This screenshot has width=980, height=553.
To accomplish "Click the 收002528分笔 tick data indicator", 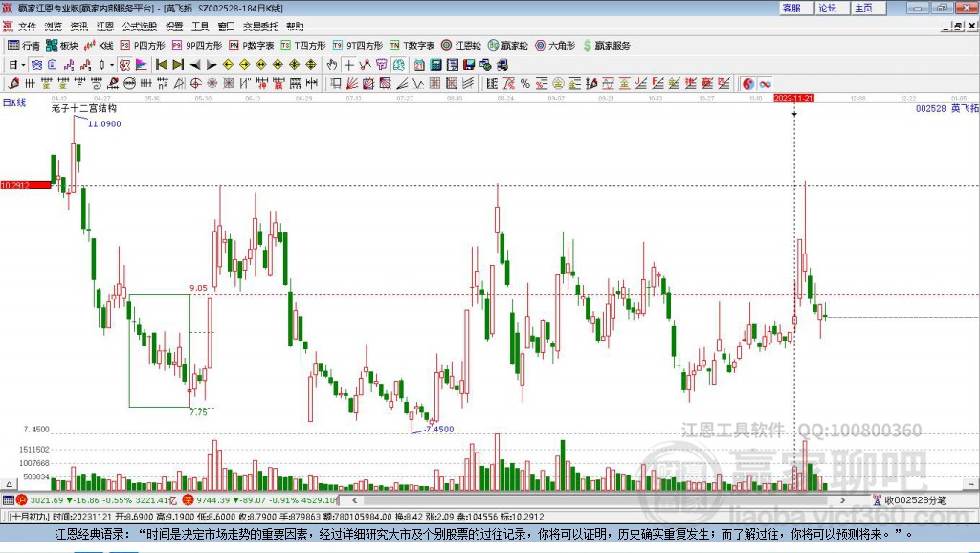I will (909, 499).
